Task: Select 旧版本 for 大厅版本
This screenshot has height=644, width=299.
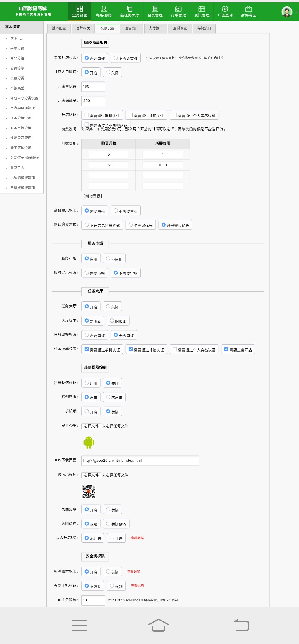Action: (112, 321)
